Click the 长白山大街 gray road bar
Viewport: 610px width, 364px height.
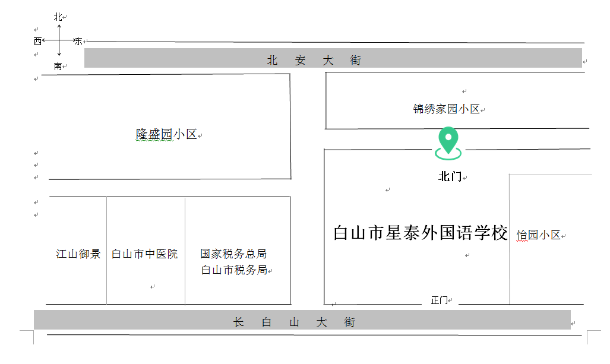pos(302,320)
